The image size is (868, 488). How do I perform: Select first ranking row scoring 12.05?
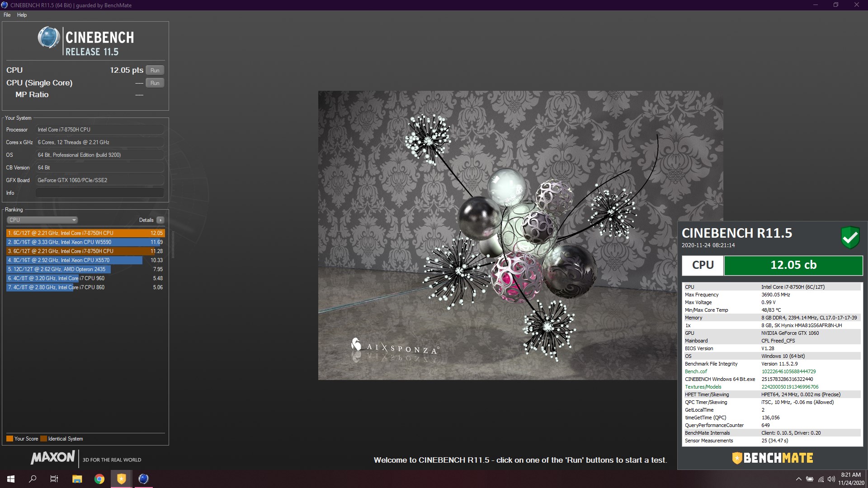click(x=85, y=233)
